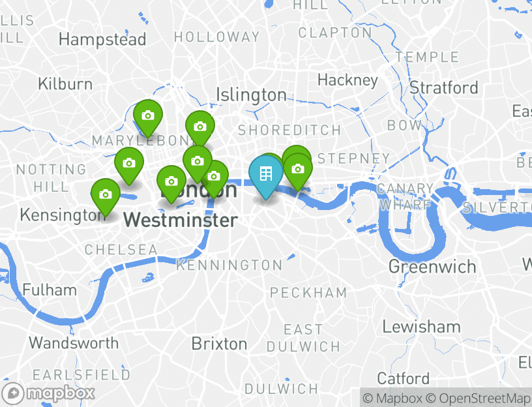Click the Hampstead place label
532x407 pixels.
tap(102, 39)
